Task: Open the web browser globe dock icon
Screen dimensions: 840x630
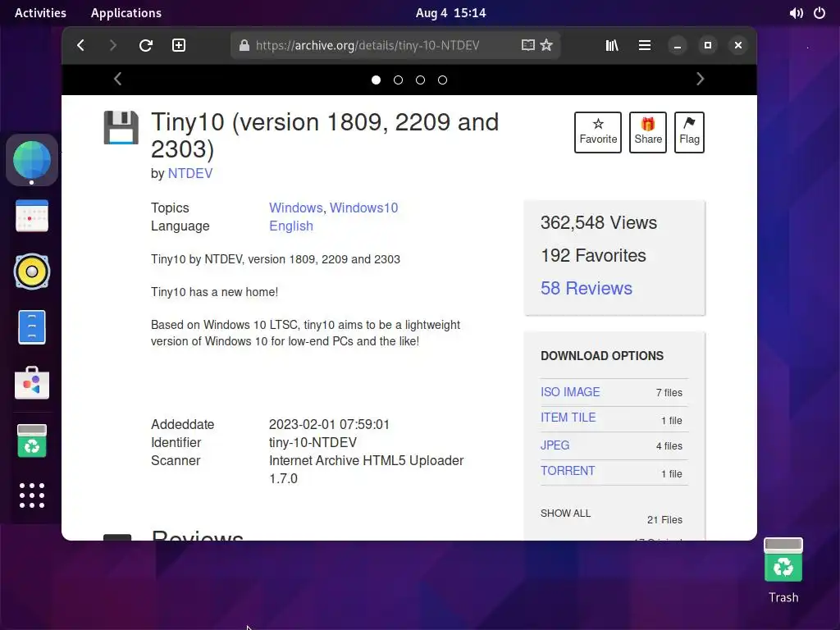Action: [32, 160]
